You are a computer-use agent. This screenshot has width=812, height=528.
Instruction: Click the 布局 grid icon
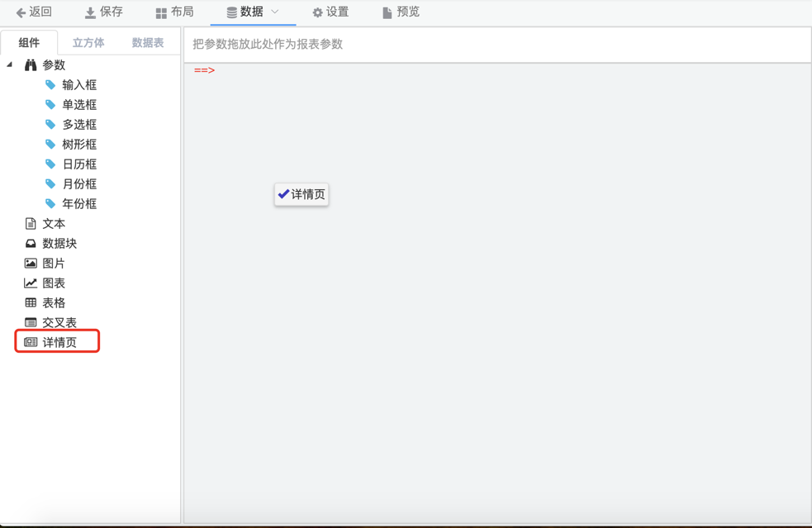pos(161,13)
